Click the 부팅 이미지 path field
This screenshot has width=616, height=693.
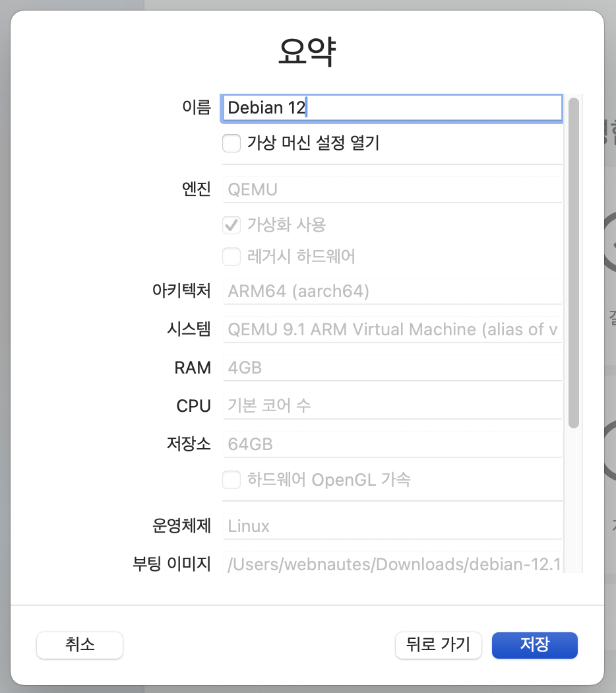(x=392, y=562)
